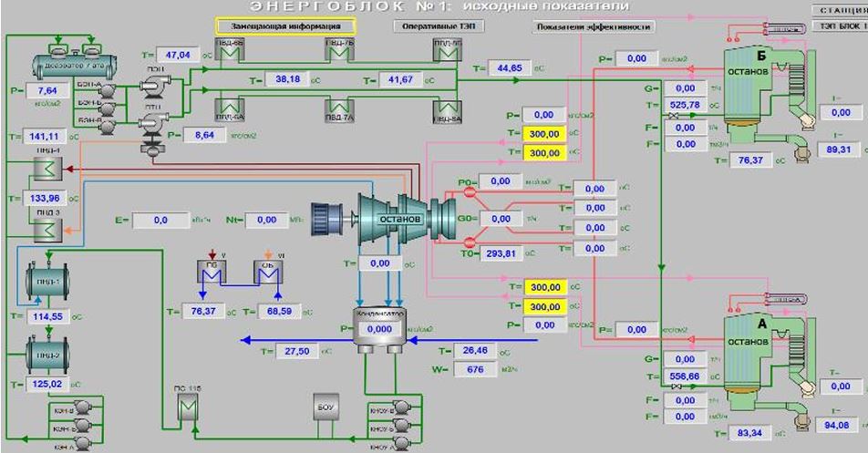Image resolution: width=868 pixels, height=453 pixels.
Task: Click the СТАНЦИЯ button at top right
Action: tap(841, 11)
